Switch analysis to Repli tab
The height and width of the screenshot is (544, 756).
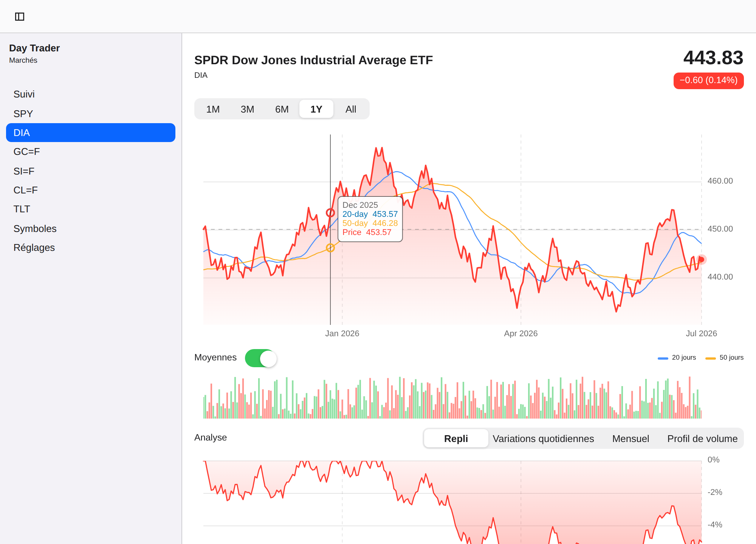click(x=456, y=439)
